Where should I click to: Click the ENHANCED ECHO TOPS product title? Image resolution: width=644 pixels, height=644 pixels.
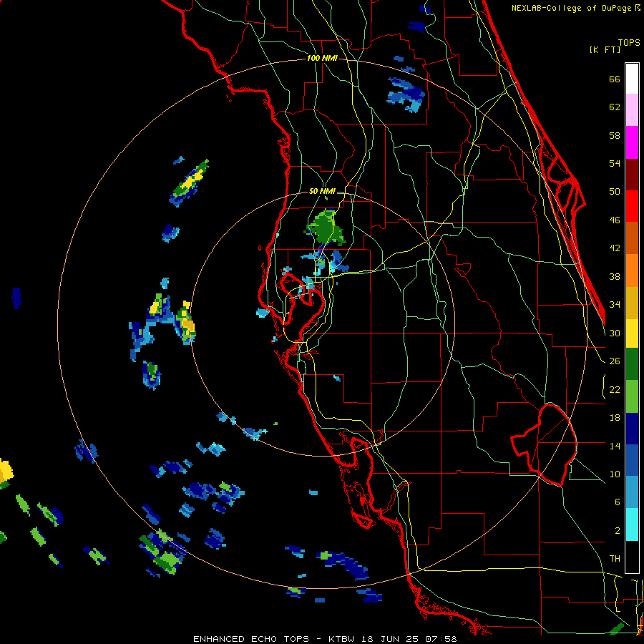pos(251,639)
